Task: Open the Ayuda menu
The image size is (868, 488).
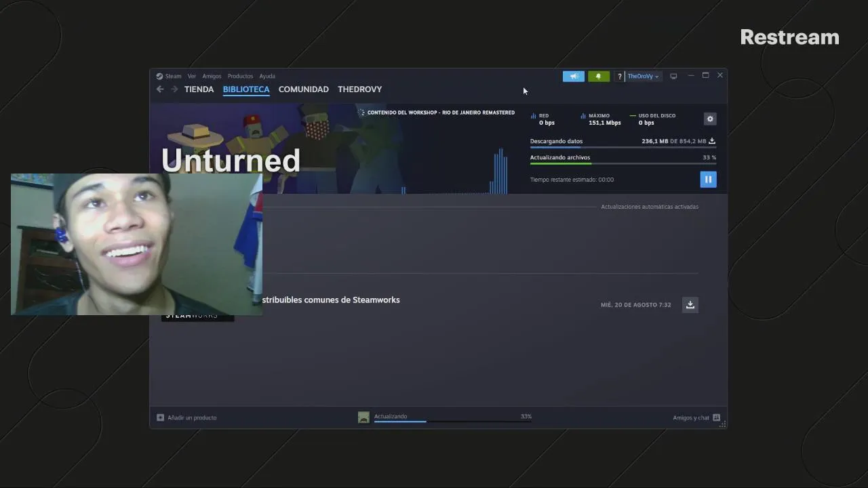Action: (x=267, y=76)
